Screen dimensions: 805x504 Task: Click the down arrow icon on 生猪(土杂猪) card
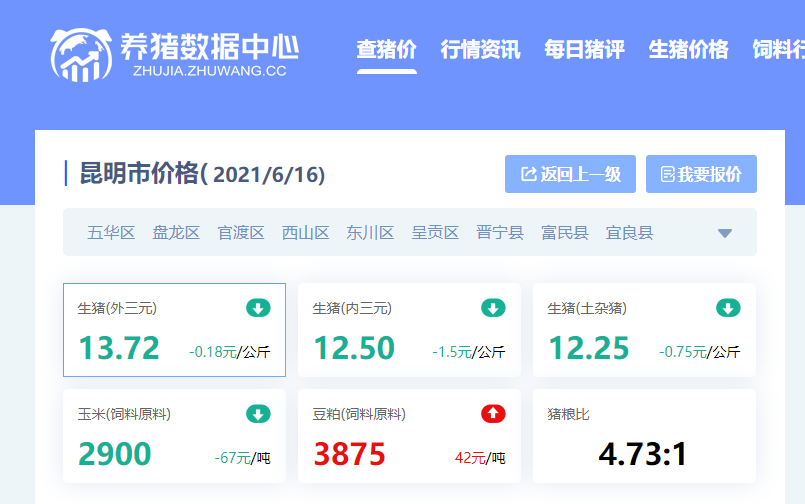click(729, 308)
